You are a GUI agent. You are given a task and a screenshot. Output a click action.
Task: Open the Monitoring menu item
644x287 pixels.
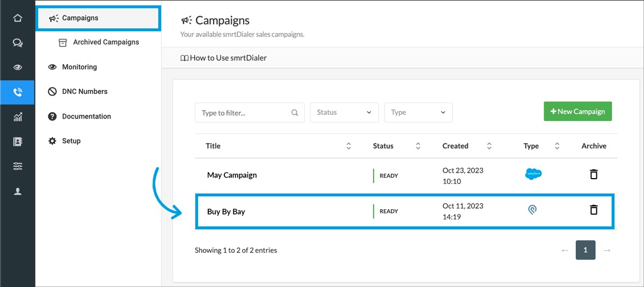coord(79,67)
